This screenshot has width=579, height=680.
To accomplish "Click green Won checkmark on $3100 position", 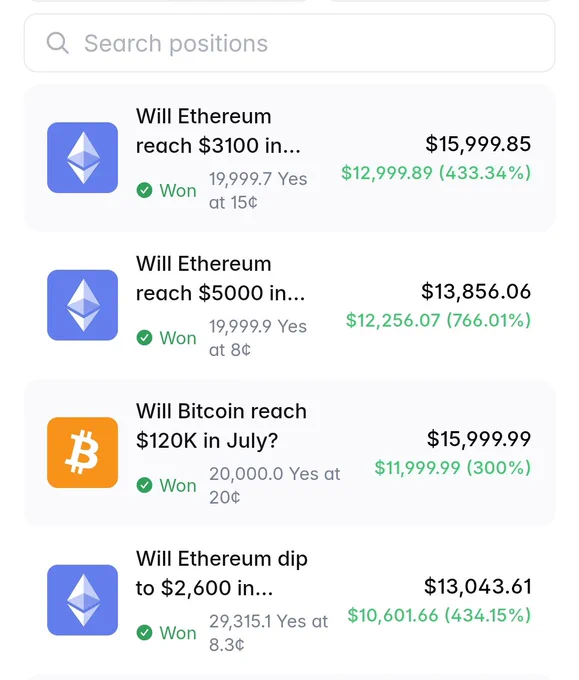I will 144,190.
